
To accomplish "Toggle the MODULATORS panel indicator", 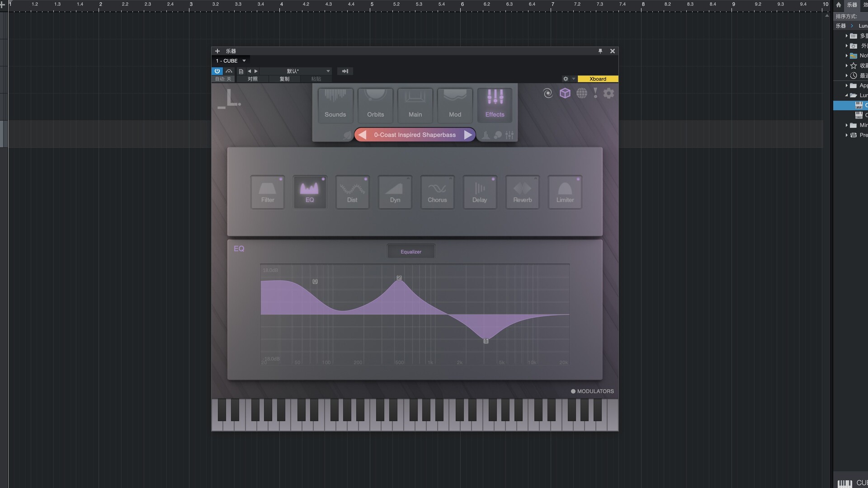I will coord(573,391).
